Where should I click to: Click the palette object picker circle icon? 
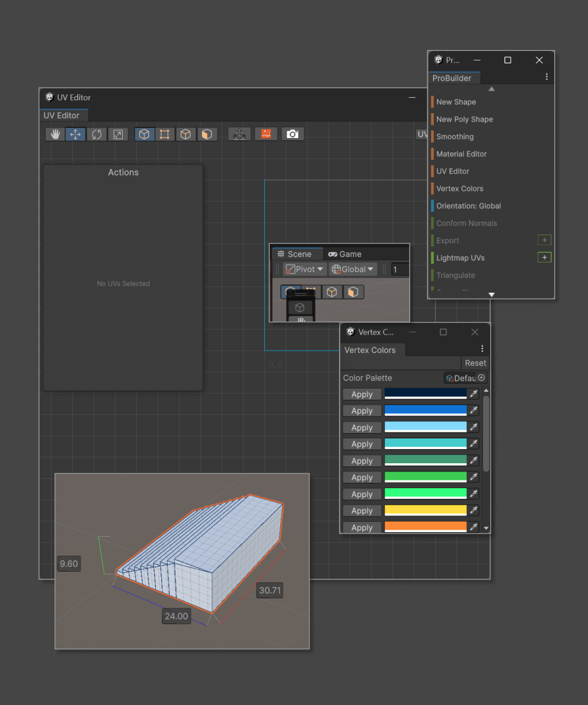482,378
